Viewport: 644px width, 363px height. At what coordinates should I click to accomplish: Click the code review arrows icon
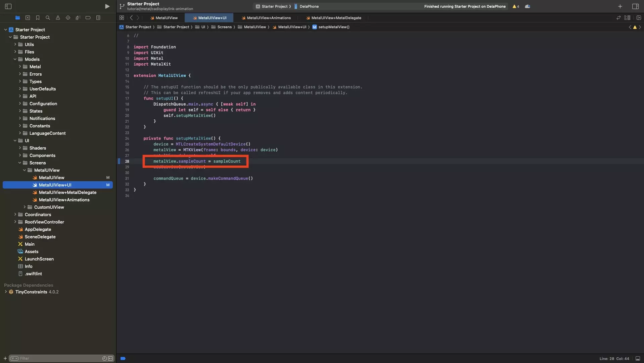pos(618,18)
